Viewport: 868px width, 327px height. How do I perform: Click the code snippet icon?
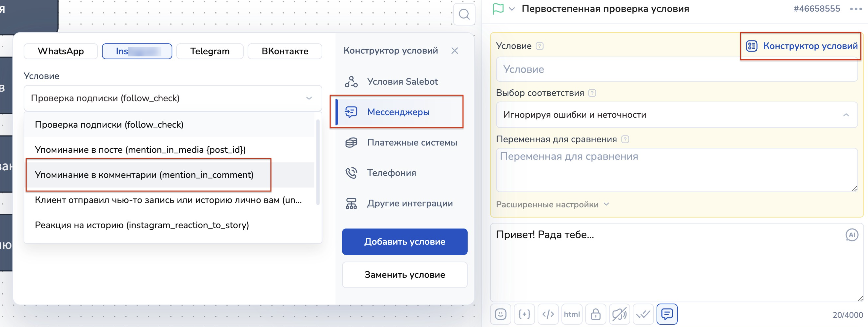coord(548,314)
